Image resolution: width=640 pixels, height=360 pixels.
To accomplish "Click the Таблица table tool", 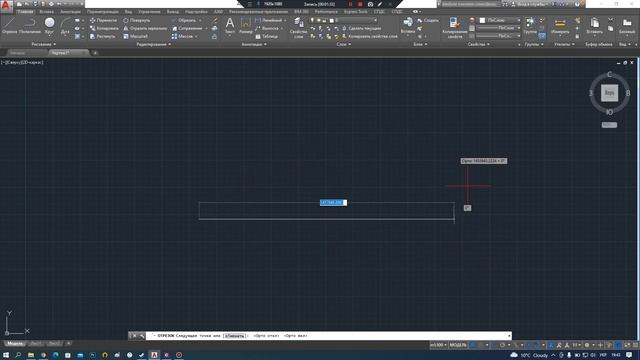I will pos(267,36).
